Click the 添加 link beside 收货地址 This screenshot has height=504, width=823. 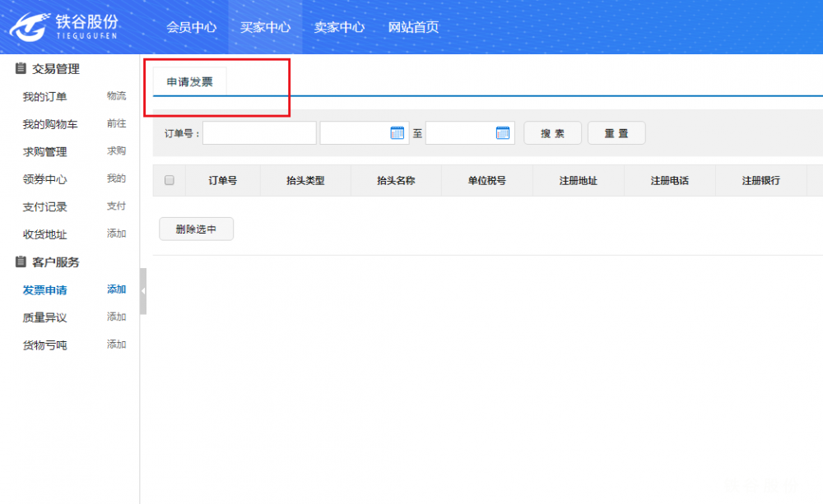pyautogui.click(x=116, y=234)
